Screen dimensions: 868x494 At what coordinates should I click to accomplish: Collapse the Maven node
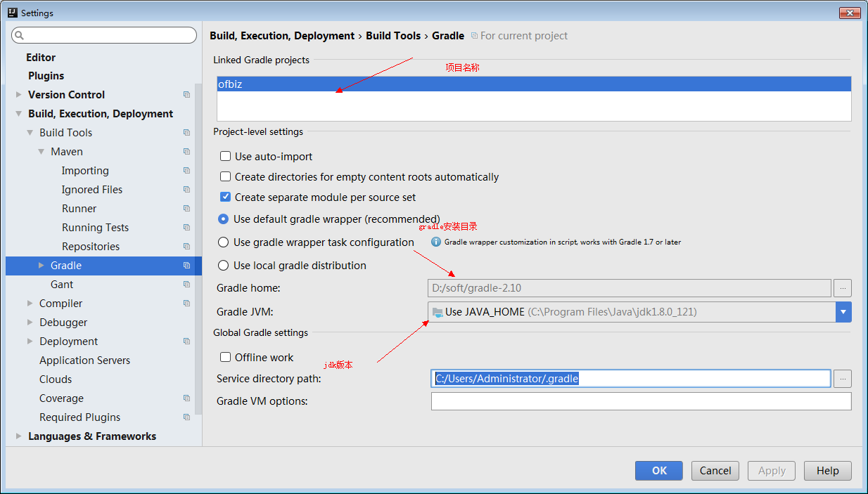(41, 152)
